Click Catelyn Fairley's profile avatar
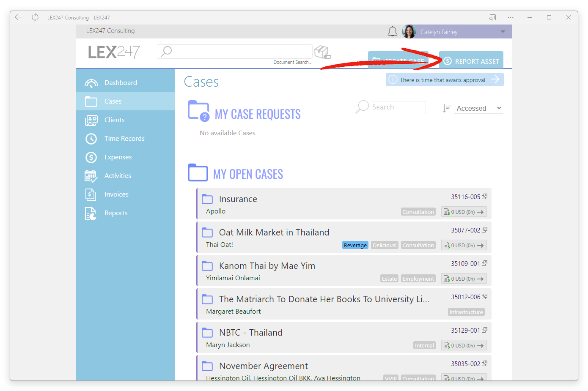 coord(409,32)
